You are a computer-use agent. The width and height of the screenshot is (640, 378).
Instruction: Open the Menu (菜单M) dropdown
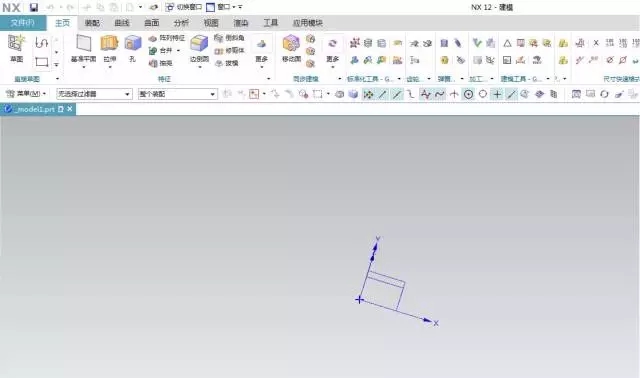click(26, 94)
